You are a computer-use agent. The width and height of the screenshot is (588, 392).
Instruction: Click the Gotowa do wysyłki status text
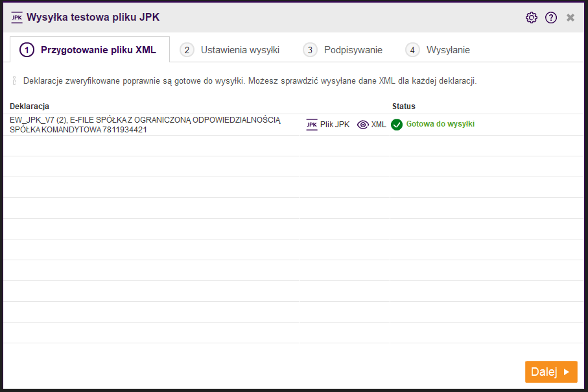click(x=440, y=124)
